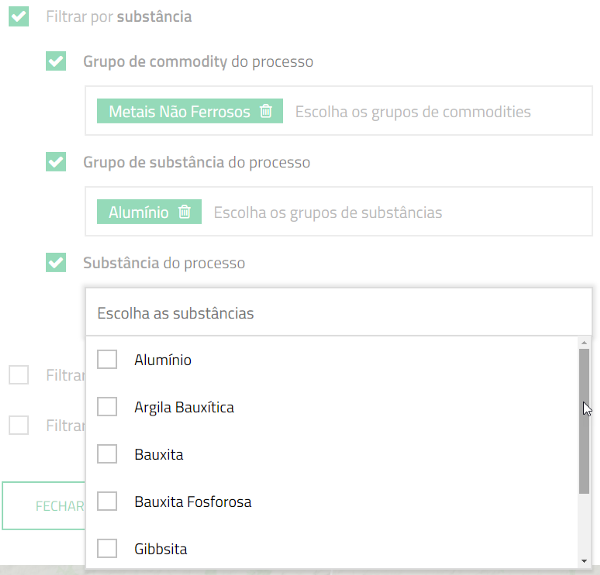Toggle the first partially hidden Filtrar checkbox
The height and width of the screenshot is (575, 600).
click(19, 375)
